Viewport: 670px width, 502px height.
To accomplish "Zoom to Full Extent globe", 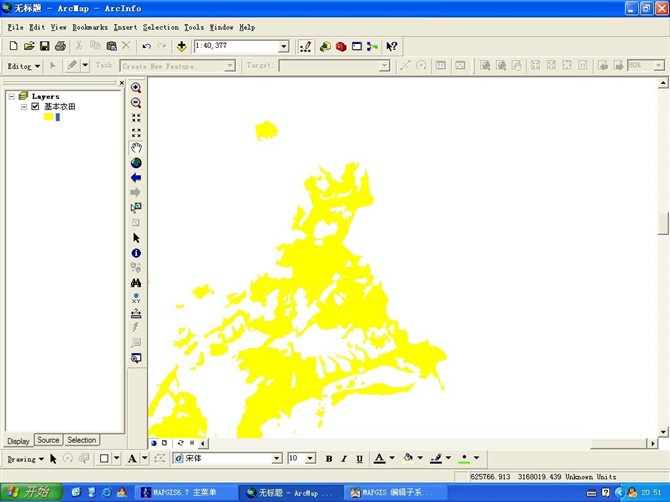I will pos(136,163).
